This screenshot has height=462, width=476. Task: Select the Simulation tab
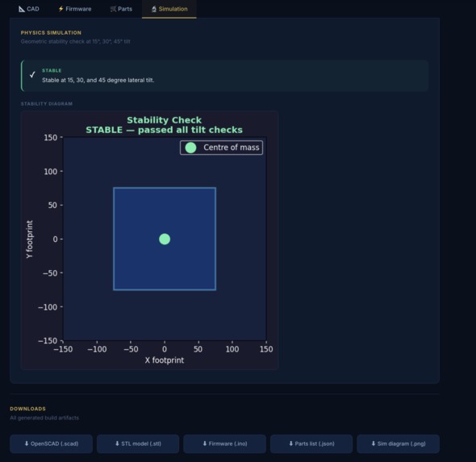[169, 9]
